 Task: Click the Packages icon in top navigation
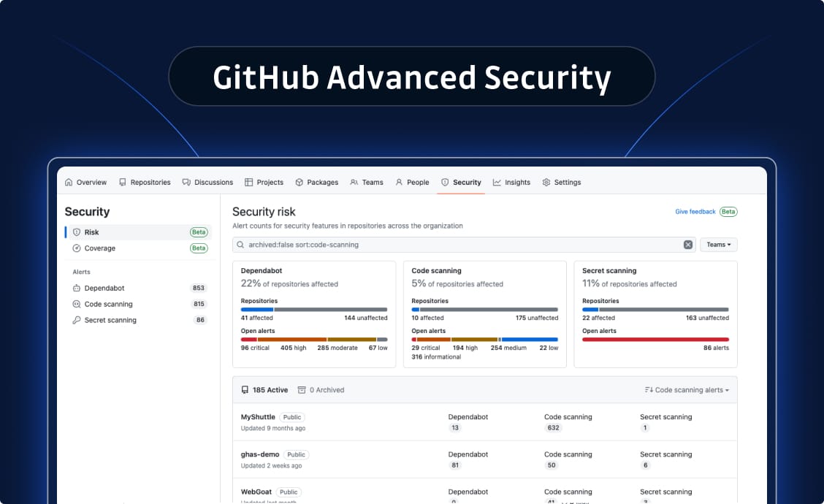pos(298,182)
